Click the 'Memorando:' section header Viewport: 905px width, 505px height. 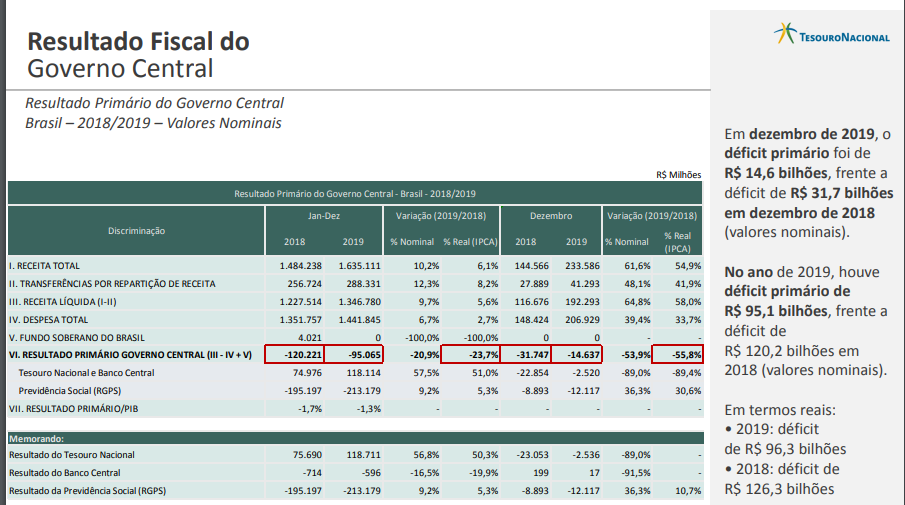[37, 438]
